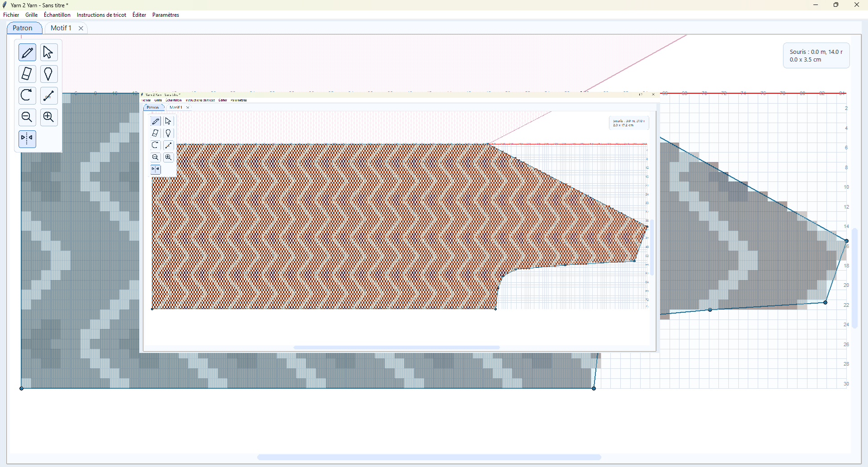Image resolution: width=868 pixels, height=467 pixels.
Task: Toggle the mirror symmetry tool
Action: [27, 138]
